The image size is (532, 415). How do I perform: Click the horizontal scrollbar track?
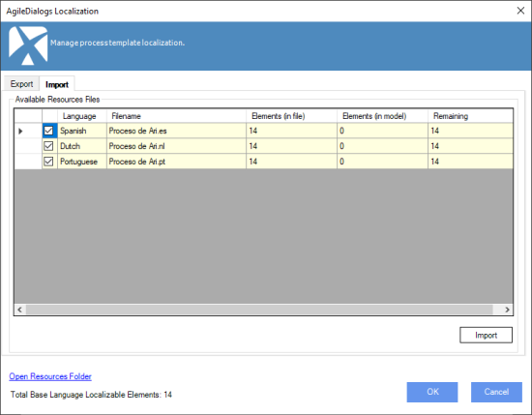[x=259, y=310]
